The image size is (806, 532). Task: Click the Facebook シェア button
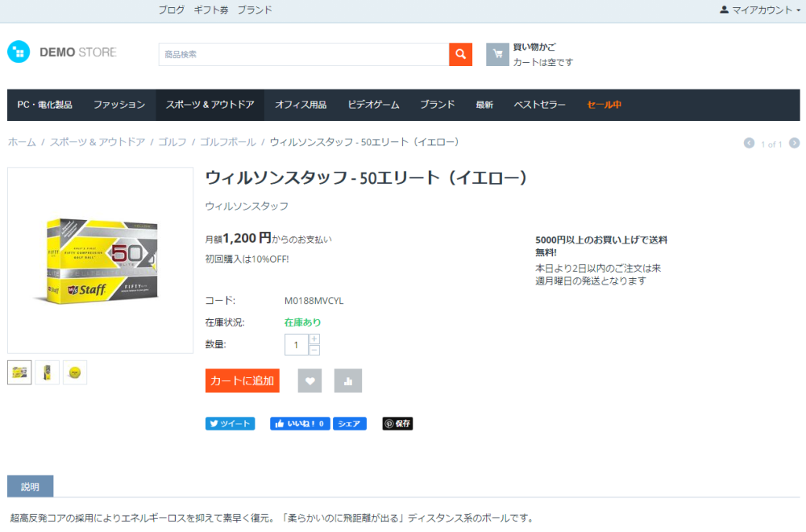(350, 423)
